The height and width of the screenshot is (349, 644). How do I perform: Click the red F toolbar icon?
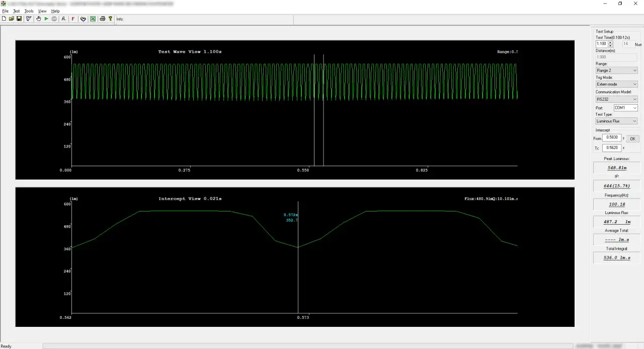(73, 19)
